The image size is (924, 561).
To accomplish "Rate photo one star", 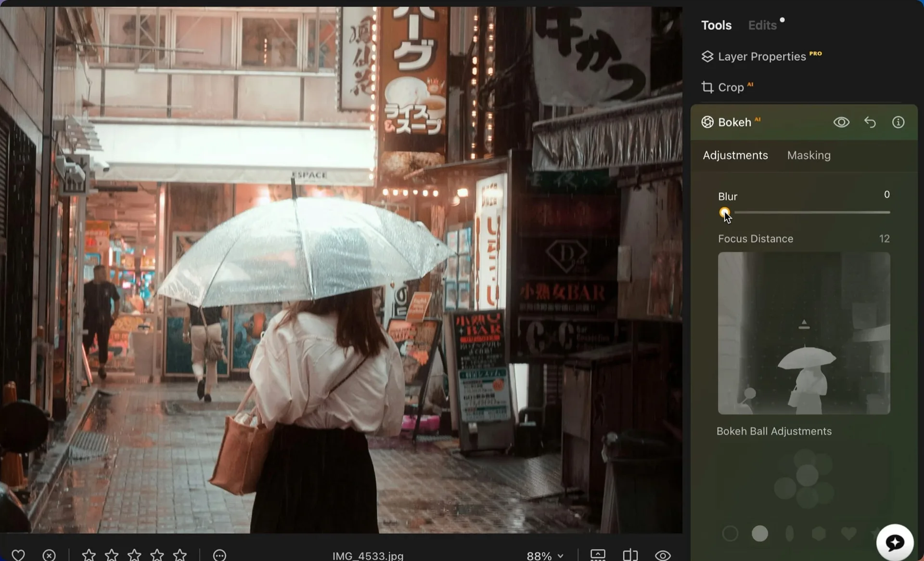I will pos(89,555).
